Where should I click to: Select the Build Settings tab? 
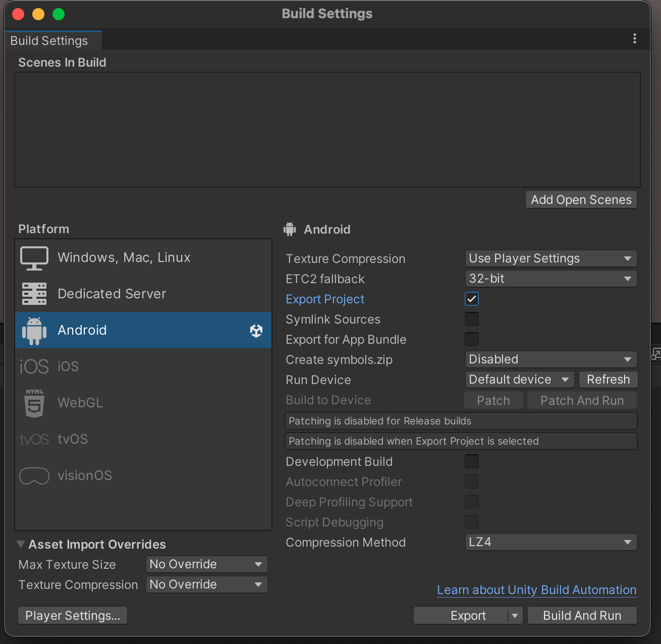point(49,41)
